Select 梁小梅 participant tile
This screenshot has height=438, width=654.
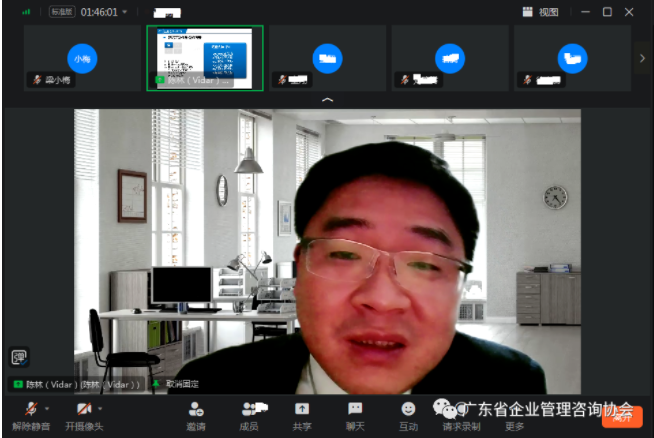click(82, 58)
